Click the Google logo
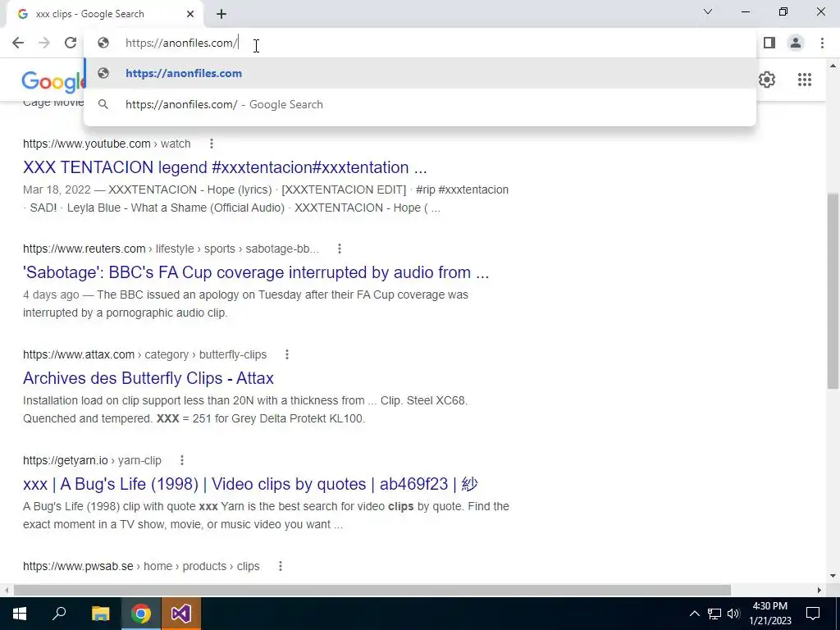The width and height of the screenshot is (840, 630). pos(53,82)
